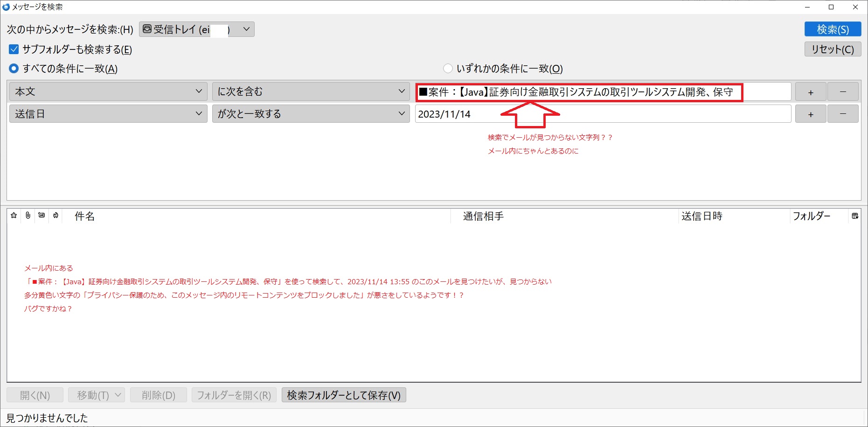This screenshot has width=868, height=427.
Task: Sort results by 件名 column header
Action: click(84, 216)
